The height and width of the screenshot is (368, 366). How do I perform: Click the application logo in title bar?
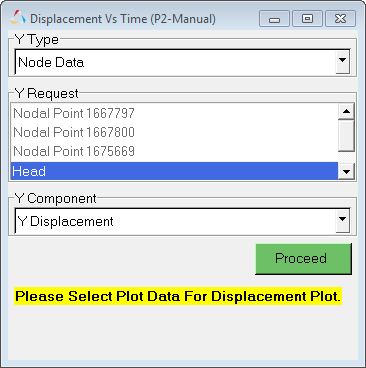pyautogui.click(x=18, y=18)
